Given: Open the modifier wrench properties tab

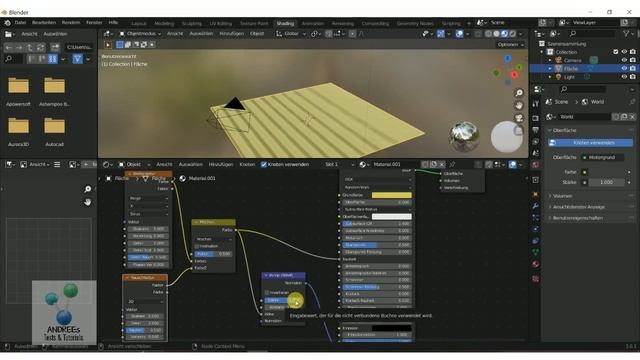Looking at the screenshot, I should coord(536,206).
